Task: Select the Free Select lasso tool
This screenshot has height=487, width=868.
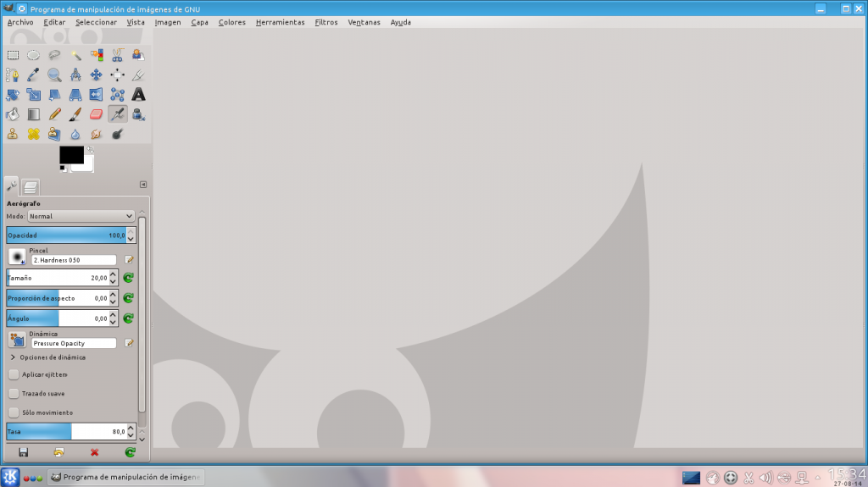Action: point(54,55)
